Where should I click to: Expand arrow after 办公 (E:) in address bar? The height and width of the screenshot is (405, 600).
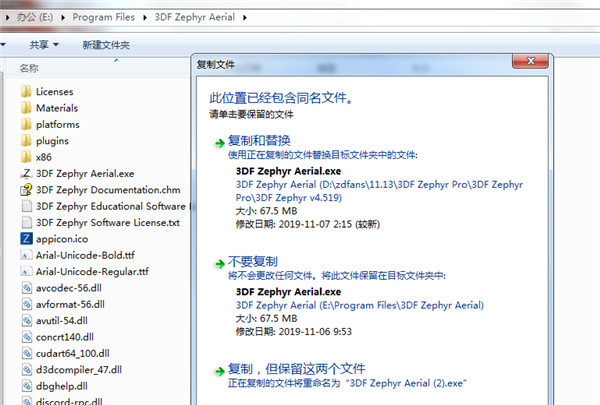63,17
